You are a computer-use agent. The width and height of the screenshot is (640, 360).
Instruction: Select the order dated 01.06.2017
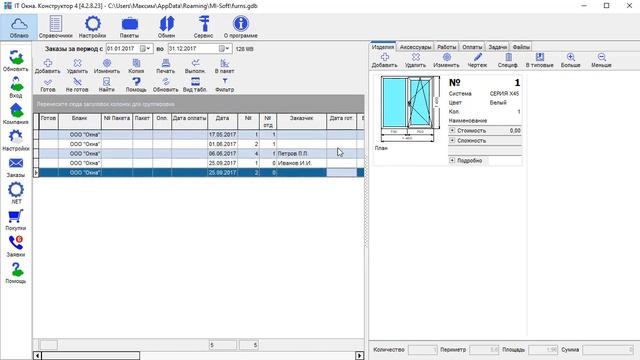coord(199,144)
